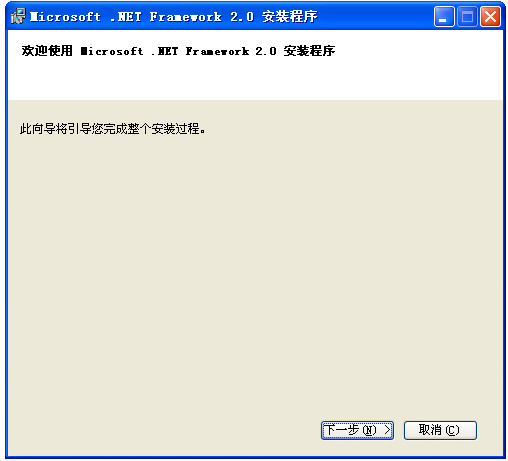Click the 下一步(N) button to continue
This screenshot has width=508, height=461.
click(357, 430)
